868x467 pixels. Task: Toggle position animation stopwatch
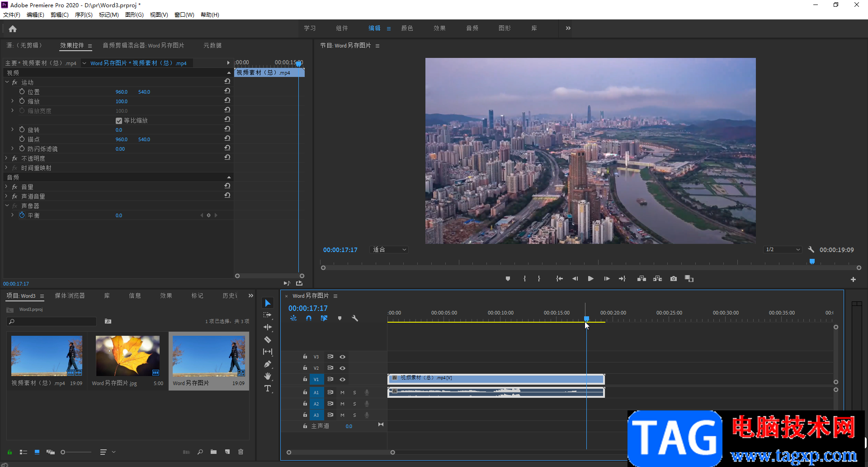22,91
